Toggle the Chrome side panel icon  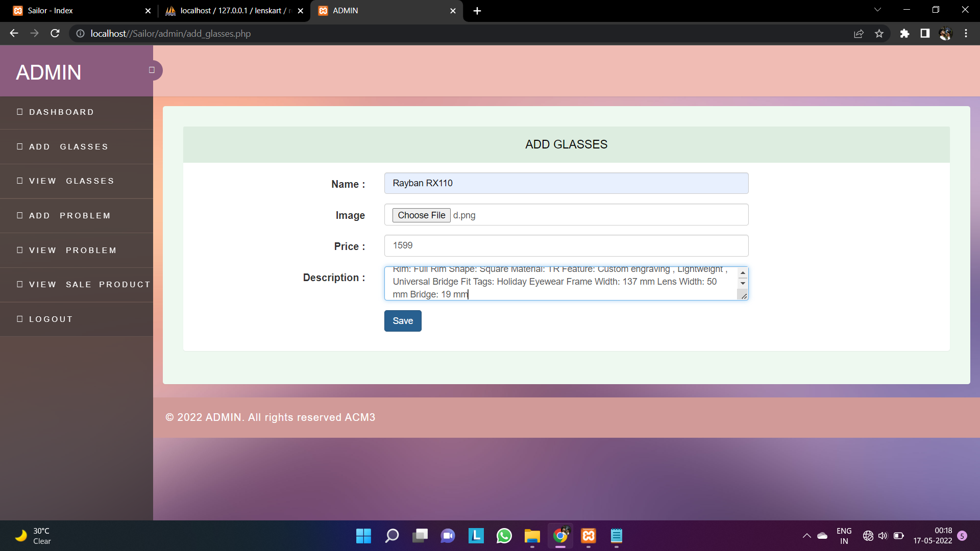point(925,34)
